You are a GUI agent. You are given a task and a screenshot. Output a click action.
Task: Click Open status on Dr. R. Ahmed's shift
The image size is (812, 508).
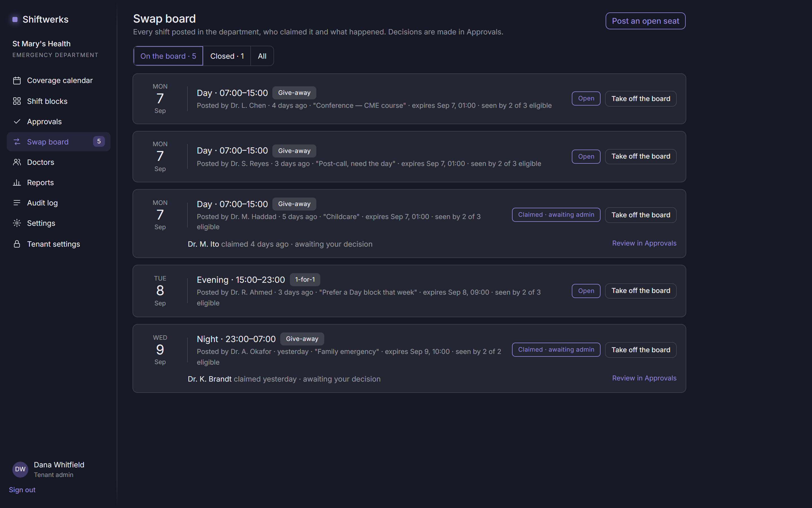pyautogui.click(x=586, y=291)
